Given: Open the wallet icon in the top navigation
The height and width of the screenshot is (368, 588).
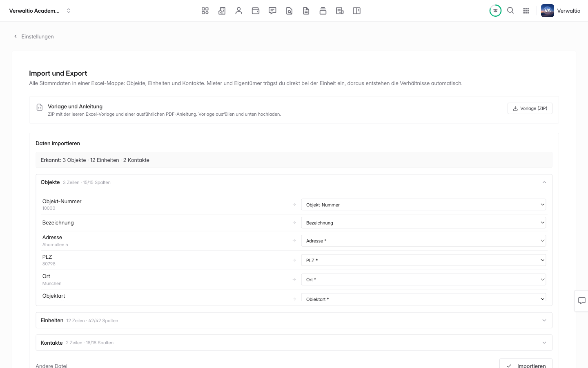Looking at the screenshot, I should pyautogui.click(x=256, y=11).
